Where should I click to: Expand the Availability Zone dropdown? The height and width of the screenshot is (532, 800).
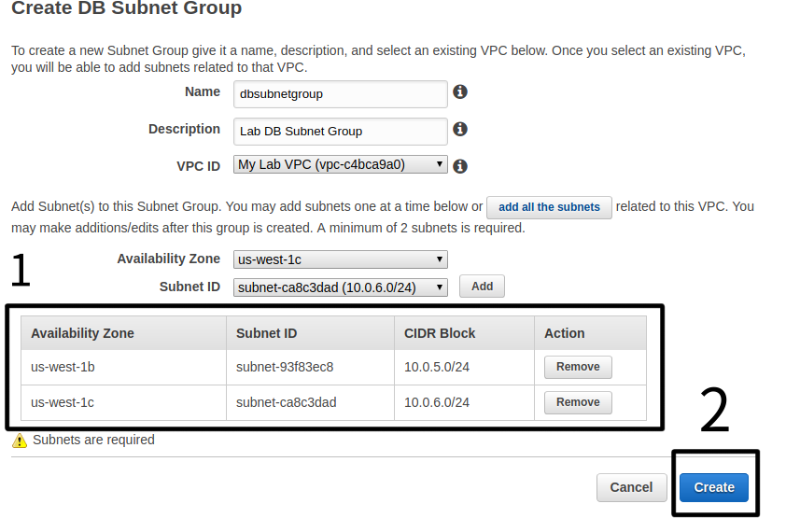click(341, 259)
